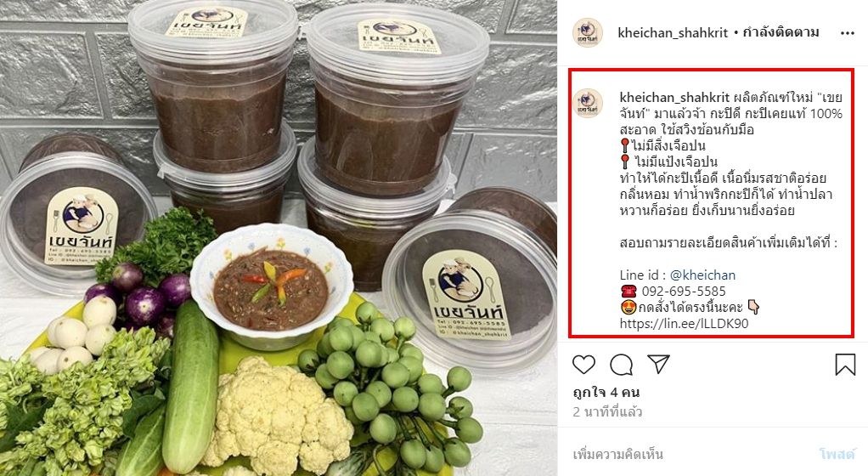Save post with the bookmark icon
Viewport: 868px width, 476px height.
click(x=845, y=365)
